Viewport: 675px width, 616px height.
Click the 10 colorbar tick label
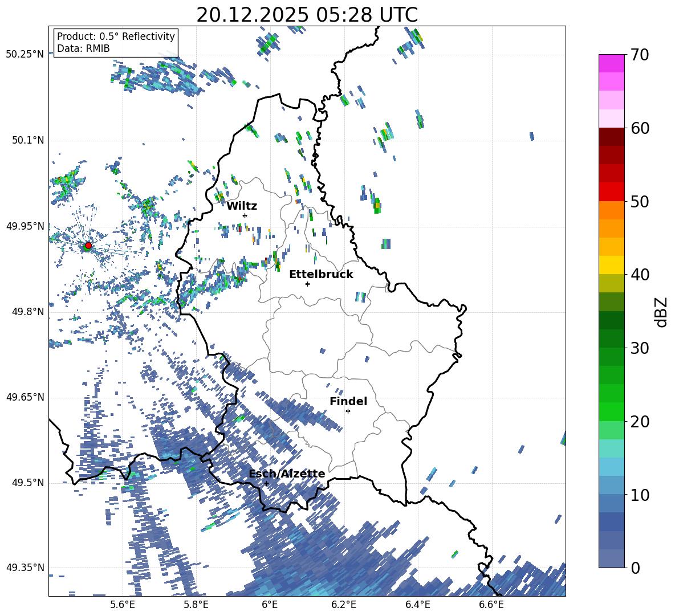pos(640,495)
